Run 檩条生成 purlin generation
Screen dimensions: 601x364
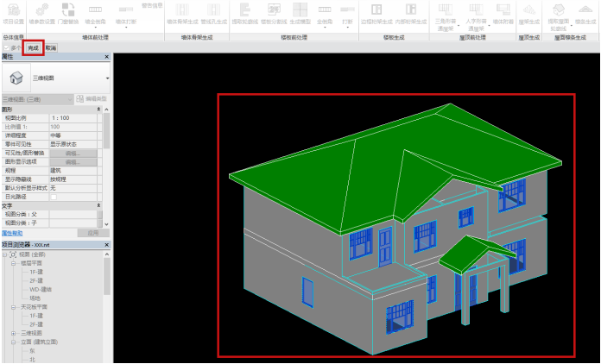point(585,15)
